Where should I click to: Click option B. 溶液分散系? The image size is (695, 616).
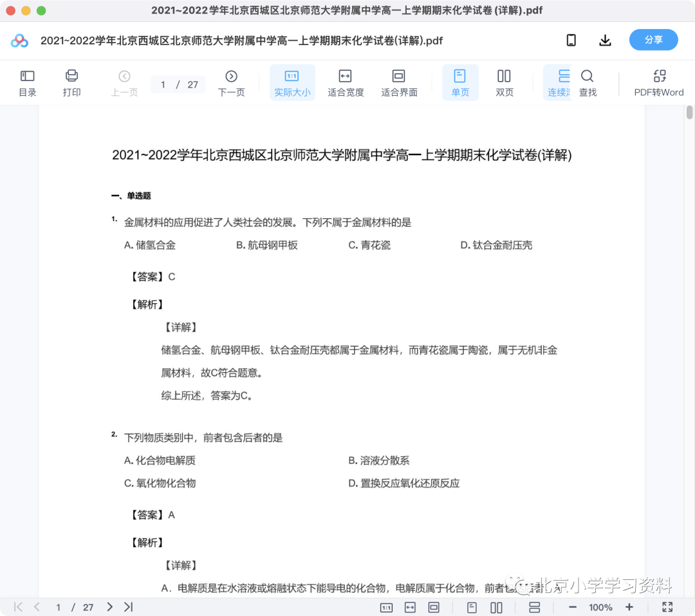(x=378, y=460)
